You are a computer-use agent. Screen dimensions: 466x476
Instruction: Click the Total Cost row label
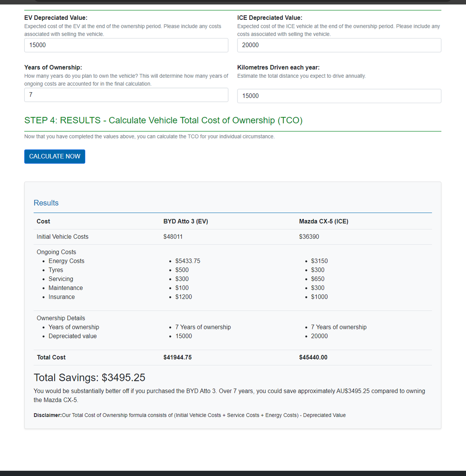coord(51,357)
